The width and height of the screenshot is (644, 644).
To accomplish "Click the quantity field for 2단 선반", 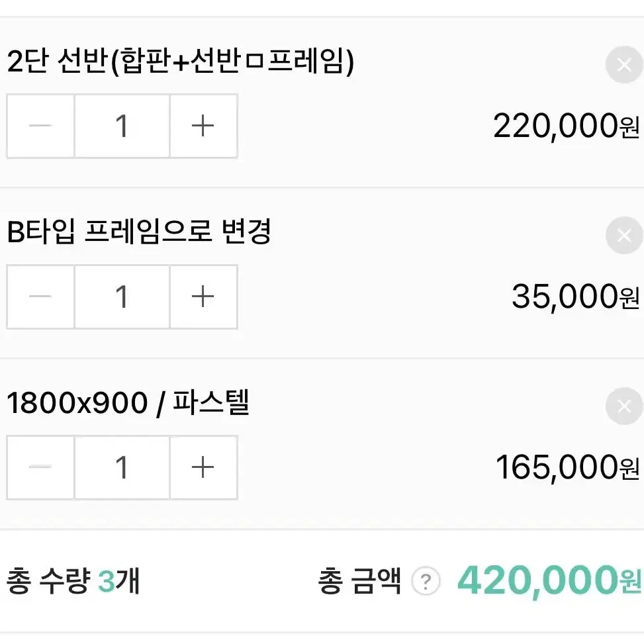I will tap(122, 126).
